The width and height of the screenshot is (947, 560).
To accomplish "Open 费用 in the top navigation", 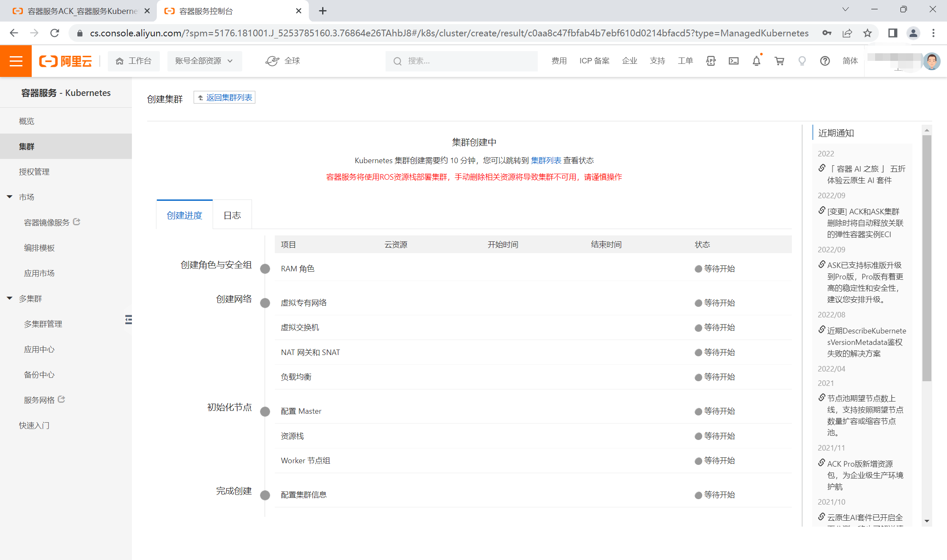I will coord(559,61).
